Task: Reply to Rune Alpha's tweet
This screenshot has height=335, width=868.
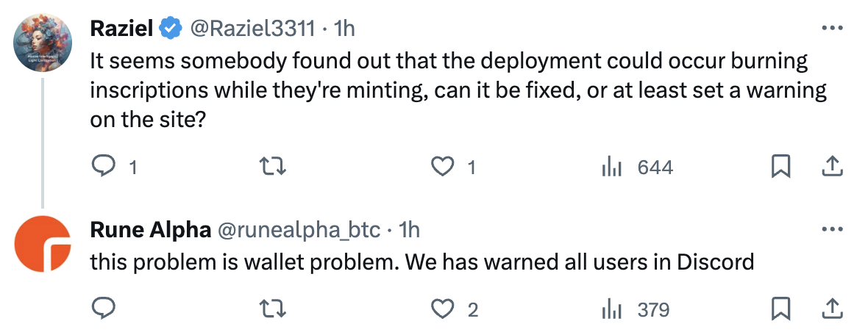Action: (x=104, y=309)
